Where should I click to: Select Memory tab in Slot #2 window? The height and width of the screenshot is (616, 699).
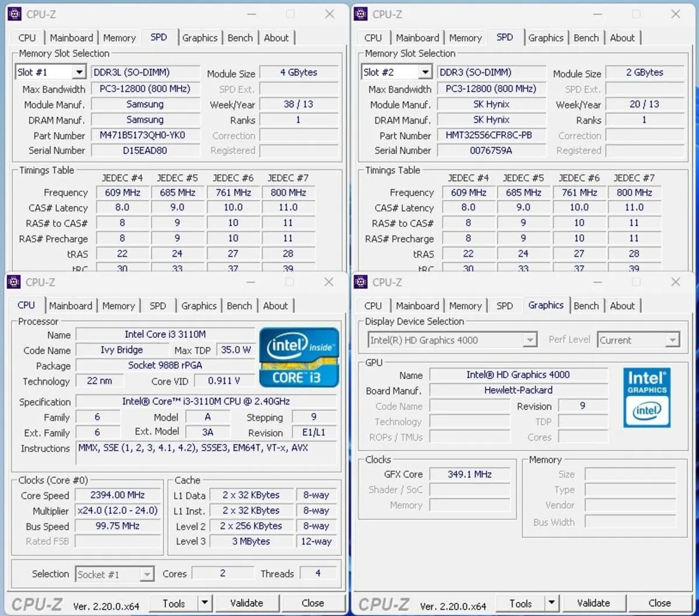point(465,38)
